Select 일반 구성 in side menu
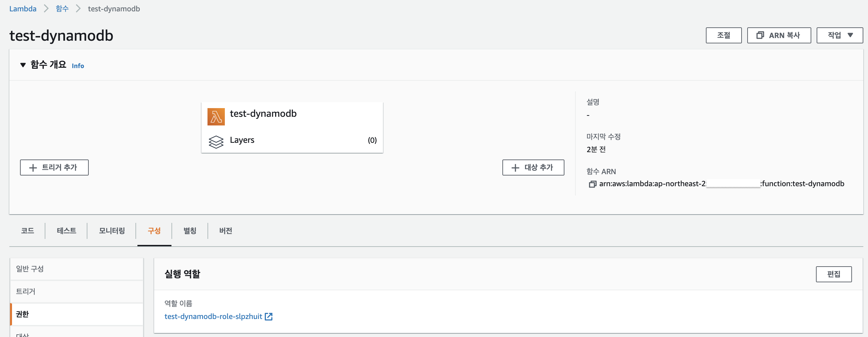 click(30, 269)
